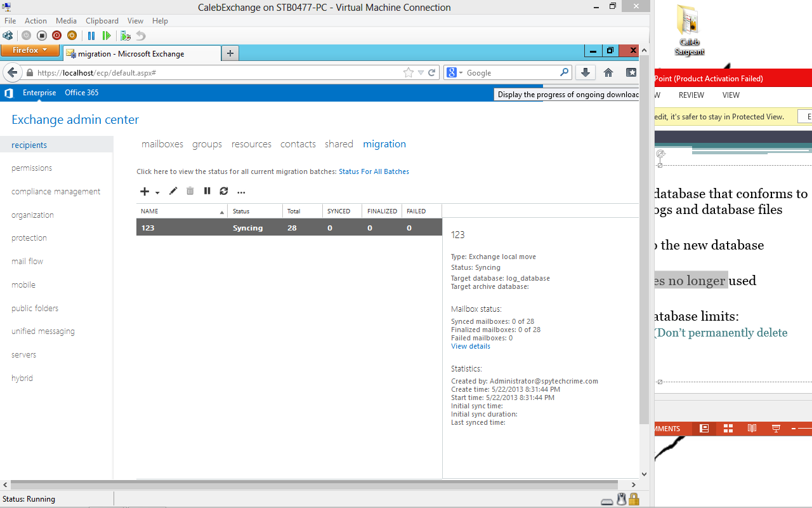Click View details link for batch 123

471,346
